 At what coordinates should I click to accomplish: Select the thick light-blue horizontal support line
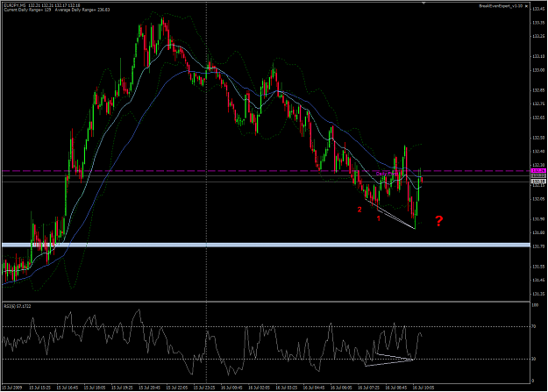click(267, 245)
